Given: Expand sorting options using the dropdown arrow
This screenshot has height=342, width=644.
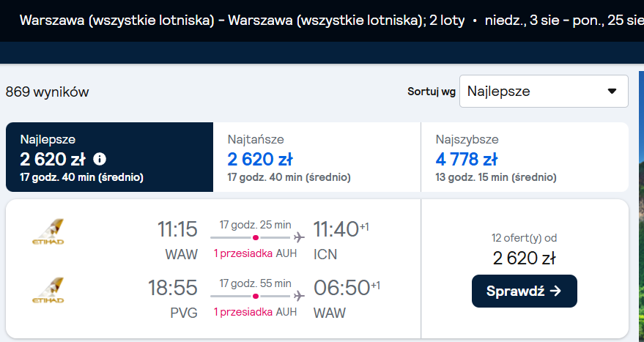Looking at the screenshot, I should pos(612,91).
